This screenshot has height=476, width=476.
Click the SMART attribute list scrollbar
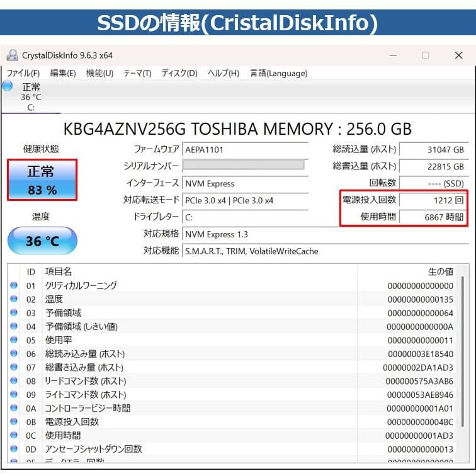pyautogui.click(x=463, y=351)
